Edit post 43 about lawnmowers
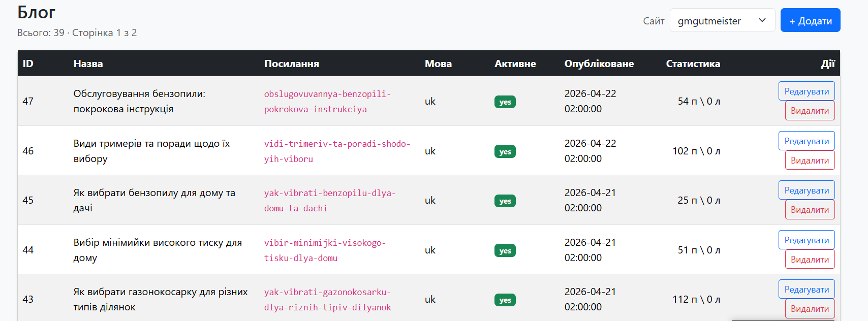Image resolution: width=868 pixels, height=321 pixels. click(x=807, y=289)
